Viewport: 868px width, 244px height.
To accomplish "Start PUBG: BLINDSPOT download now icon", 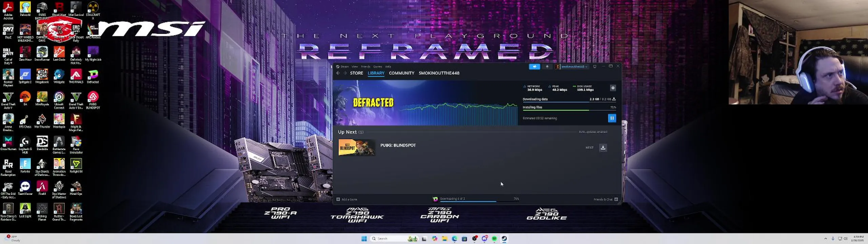I will click(x=603, y=147).
